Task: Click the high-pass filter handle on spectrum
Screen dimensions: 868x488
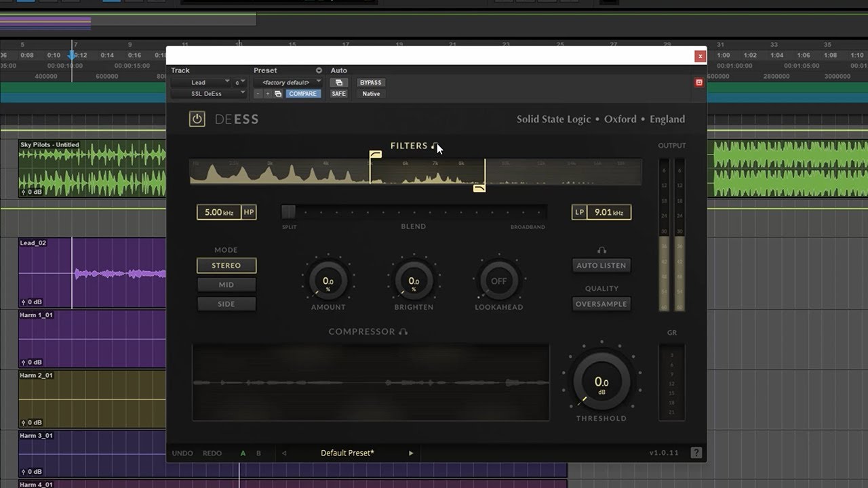Action: pyautogui.click(x=375, y=155)
